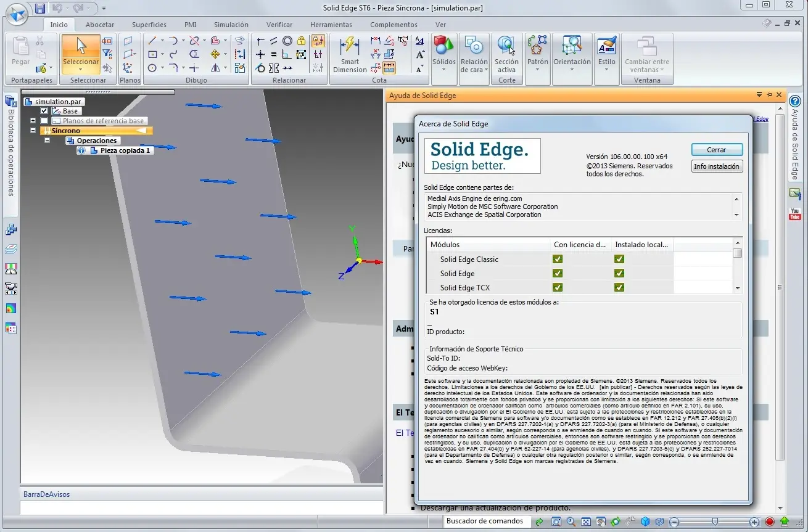This screenshot has height=532, width=808.
Task: Toggle Solid Edge TCX installed checkbox
Action: (x=619, y=287)
